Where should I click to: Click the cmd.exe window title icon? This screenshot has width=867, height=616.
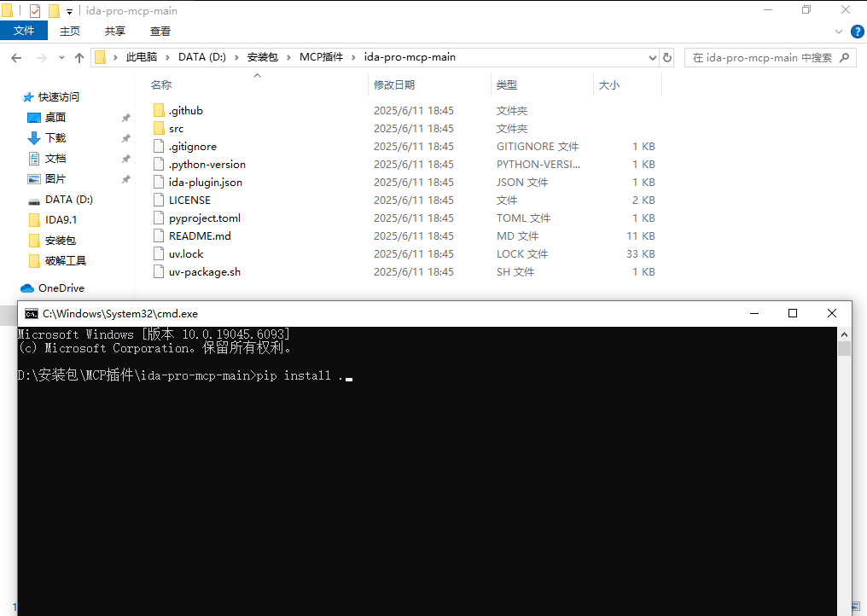point(32,314)
